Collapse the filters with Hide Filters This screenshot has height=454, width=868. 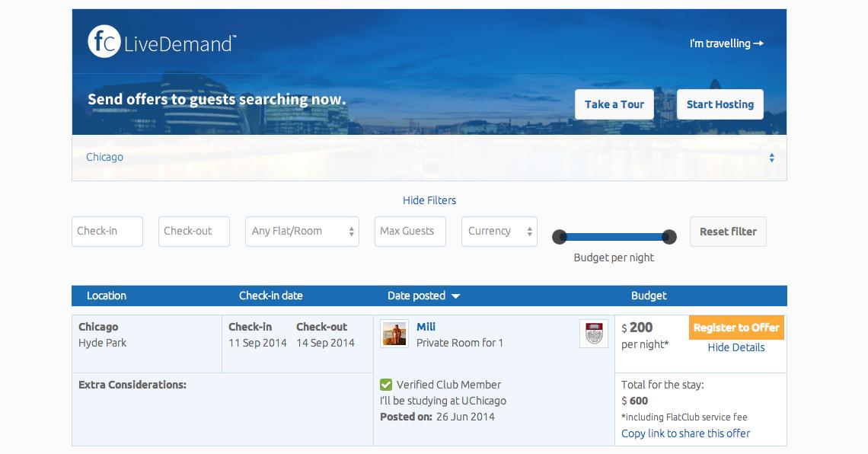coord(429,200)
